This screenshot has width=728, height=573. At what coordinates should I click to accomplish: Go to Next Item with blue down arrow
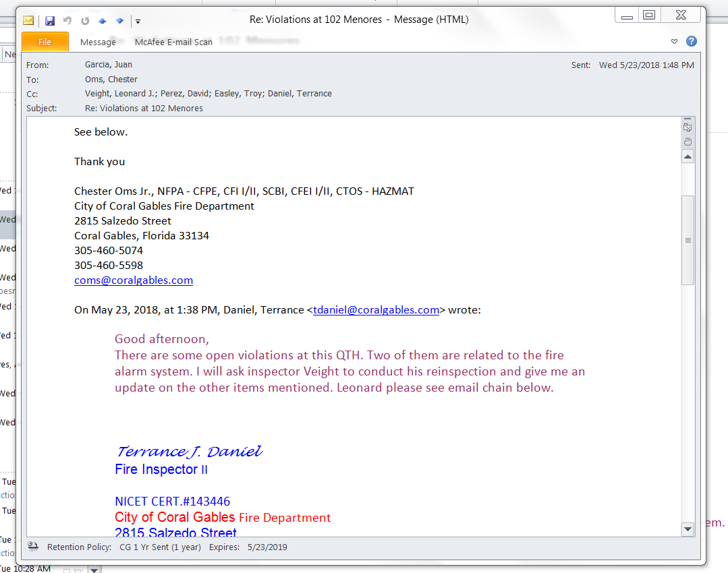[119, 20]
